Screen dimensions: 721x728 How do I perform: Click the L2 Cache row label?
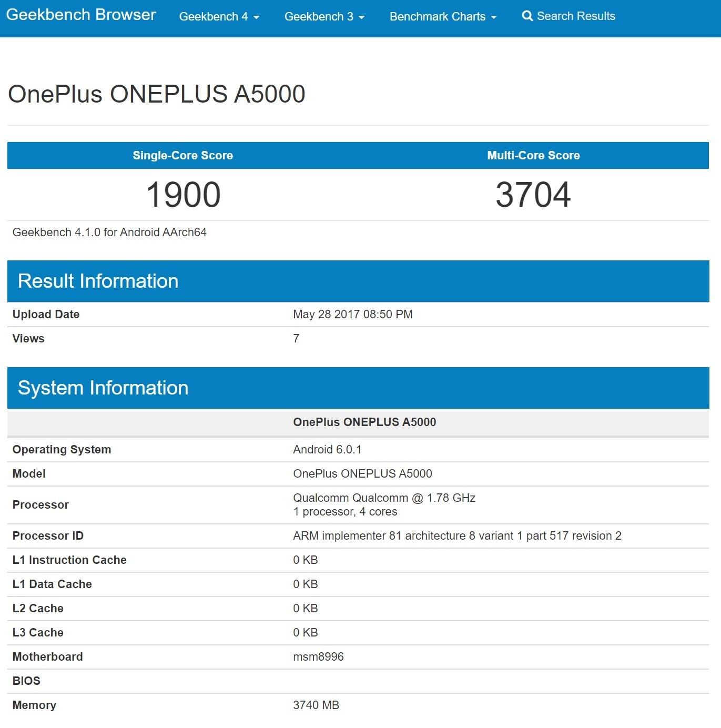[38, 609]
